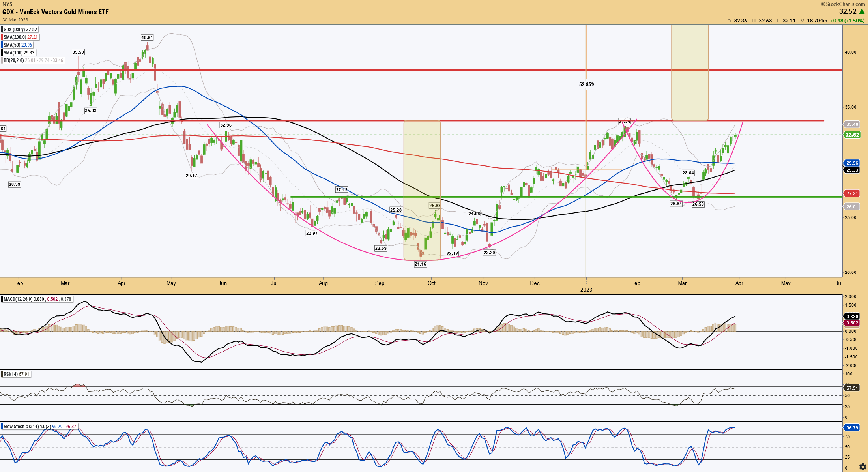Click the Oct label on date axis
Screen dimensions: 868x472
pos(432,283)
